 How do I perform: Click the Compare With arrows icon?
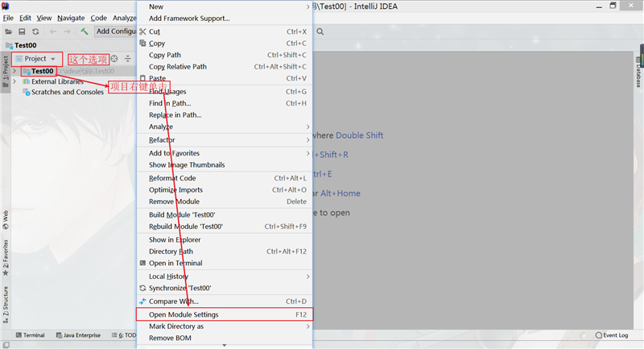[x=142, y=301]
